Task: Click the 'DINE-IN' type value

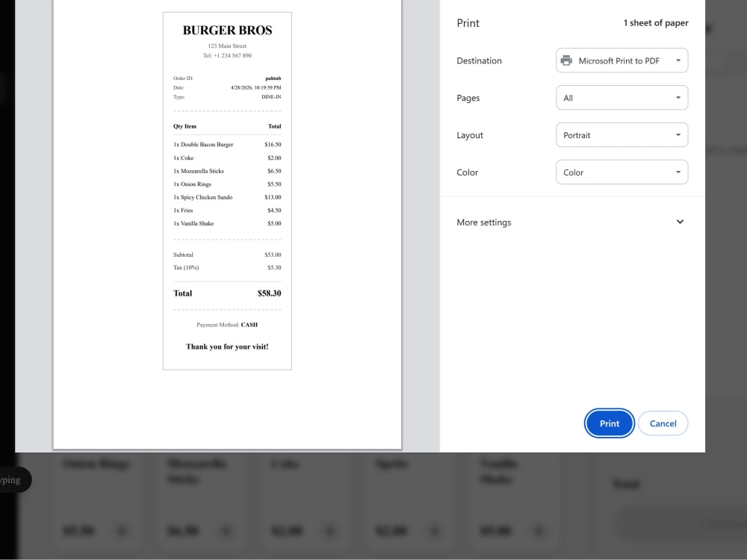Action: point(271,96)
